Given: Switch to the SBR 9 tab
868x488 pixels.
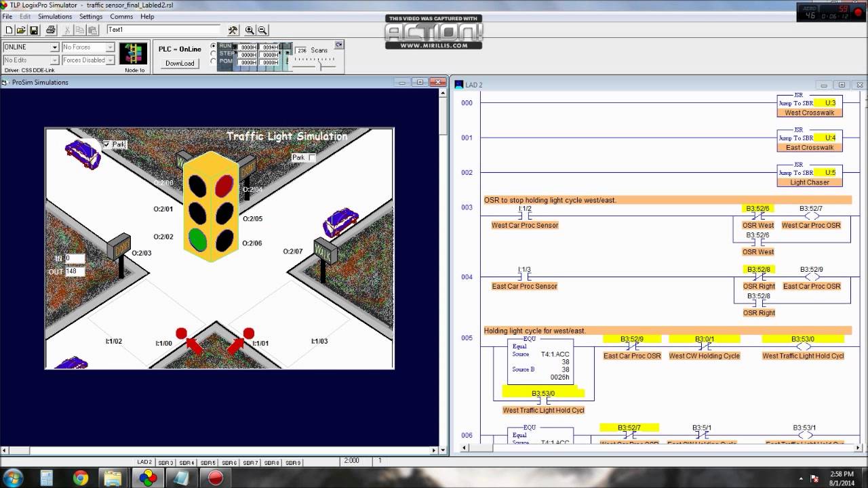Looking at the screenshot, I should click(292, 463).
